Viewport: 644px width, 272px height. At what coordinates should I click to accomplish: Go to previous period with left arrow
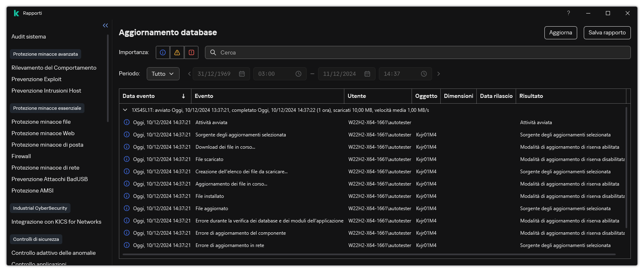189,74
